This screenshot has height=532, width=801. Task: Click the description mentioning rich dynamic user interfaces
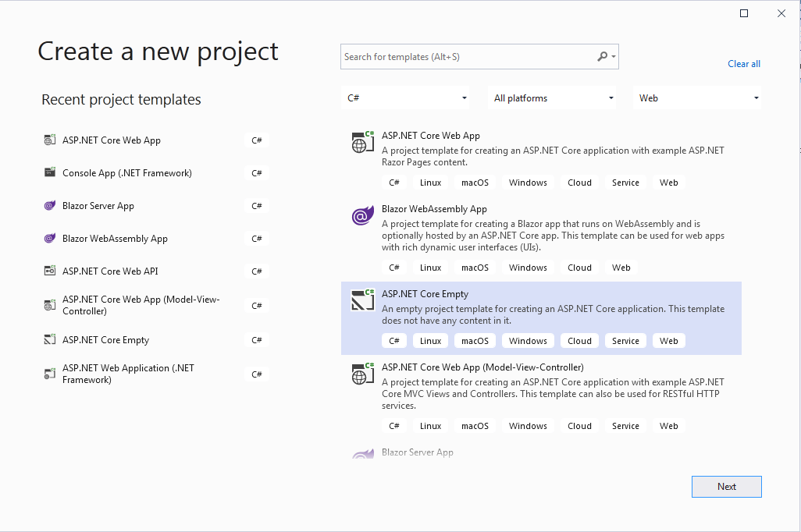553,236
